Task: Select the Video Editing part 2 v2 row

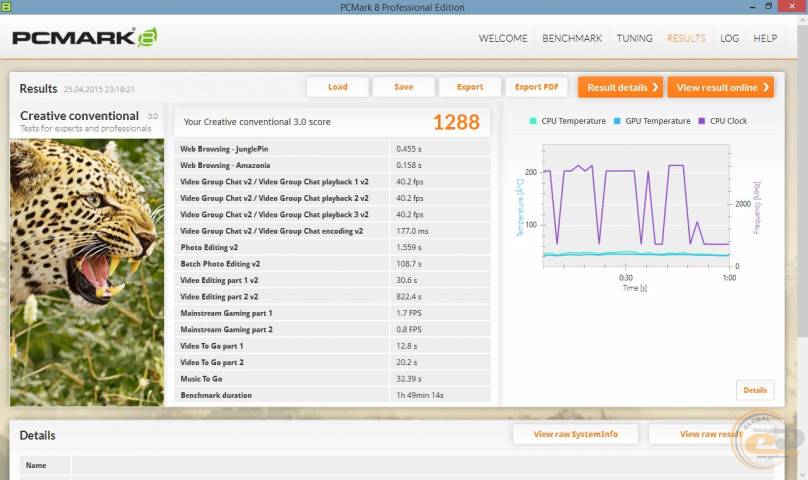Action: 332,297
